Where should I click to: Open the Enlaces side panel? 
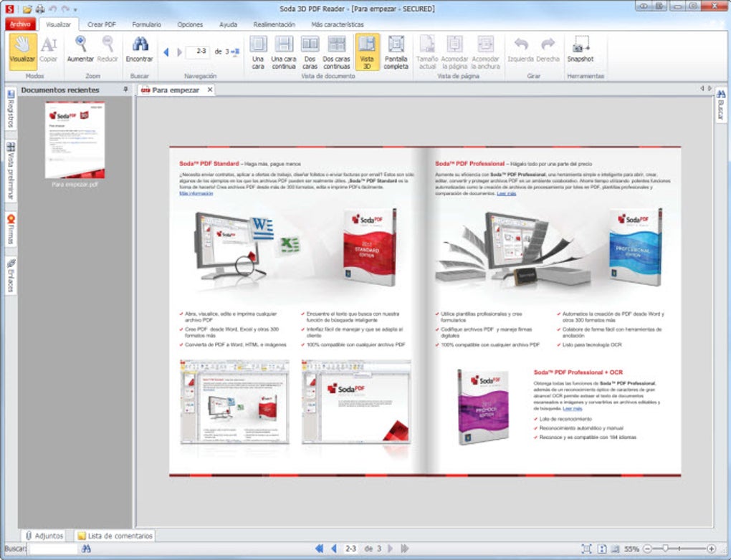point(11,275)
